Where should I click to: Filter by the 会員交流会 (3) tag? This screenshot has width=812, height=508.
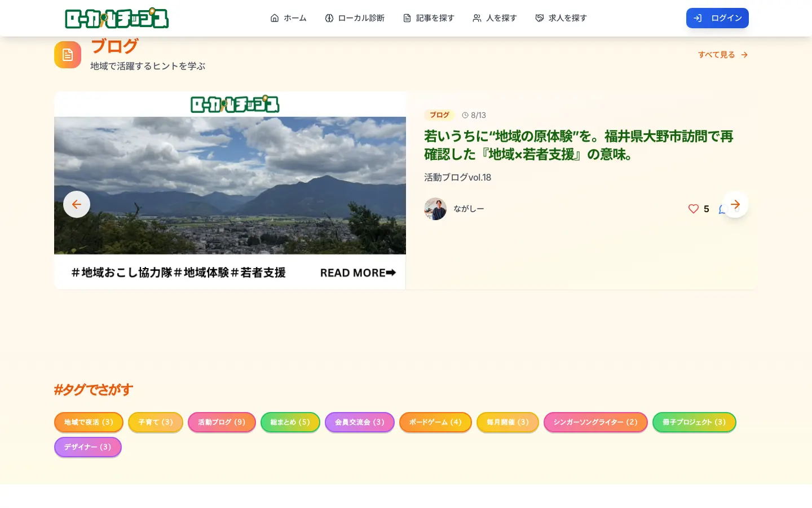point(360,422)
